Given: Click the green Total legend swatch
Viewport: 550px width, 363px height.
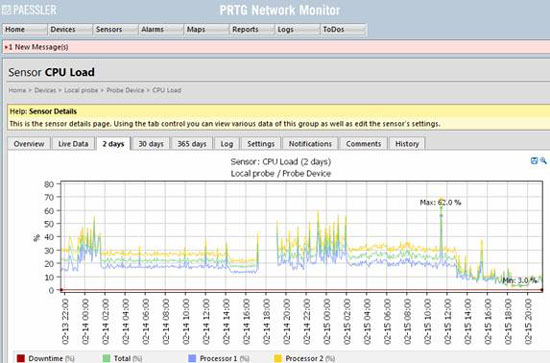Looking at the screenshot, I should point(106,358).
